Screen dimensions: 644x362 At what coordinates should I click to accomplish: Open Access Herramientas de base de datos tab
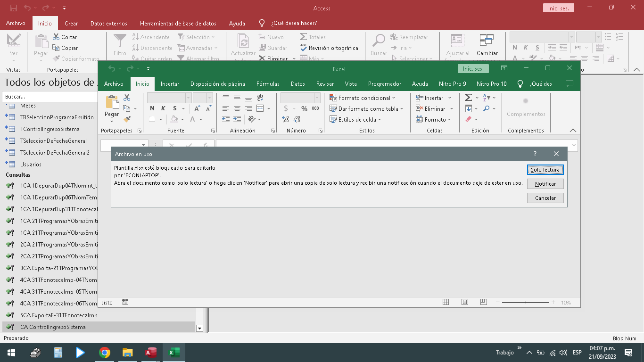178,23
